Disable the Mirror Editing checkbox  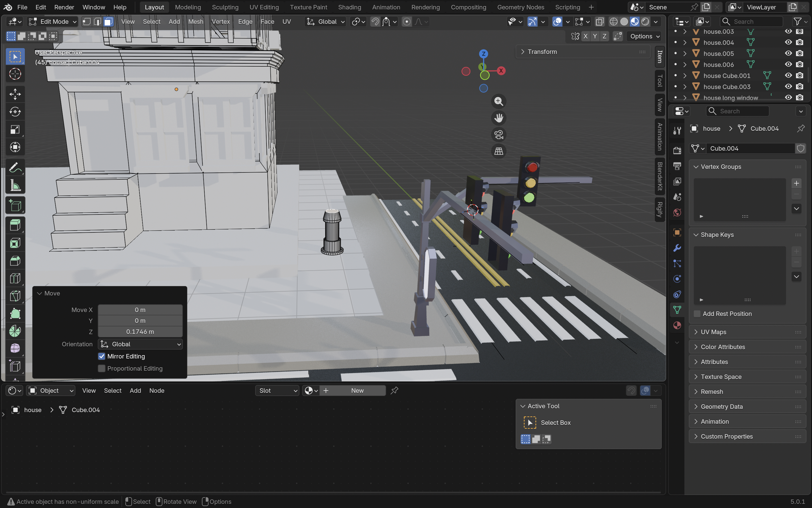(x=102, y=356)
